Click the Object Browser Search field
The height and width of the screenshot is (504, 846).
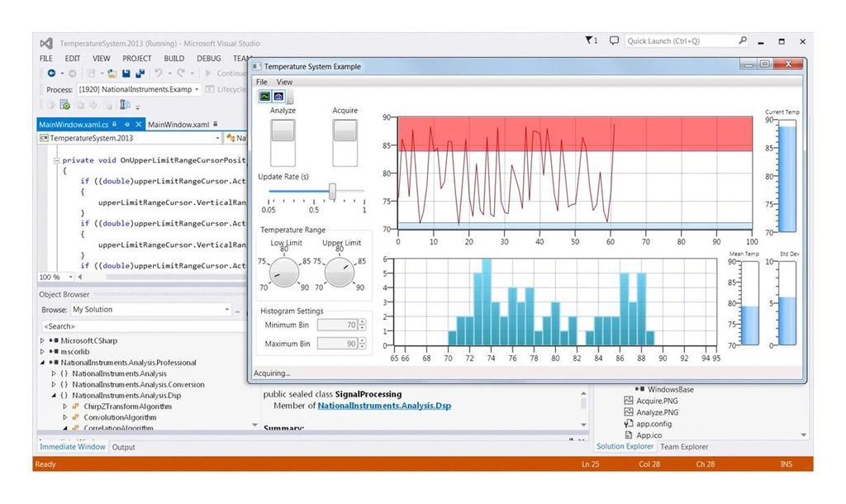pyautogui.click(x=143, y=326)
